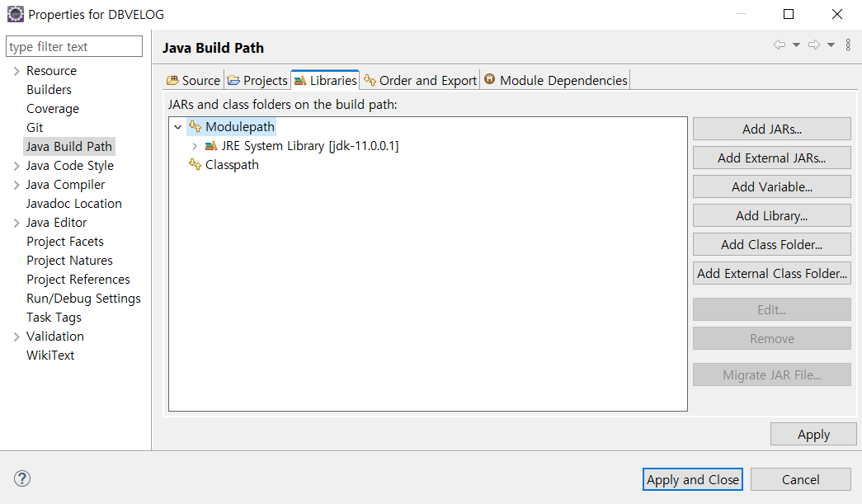
Task: Open the vertical dots view menu
Action: pos(848,45)
